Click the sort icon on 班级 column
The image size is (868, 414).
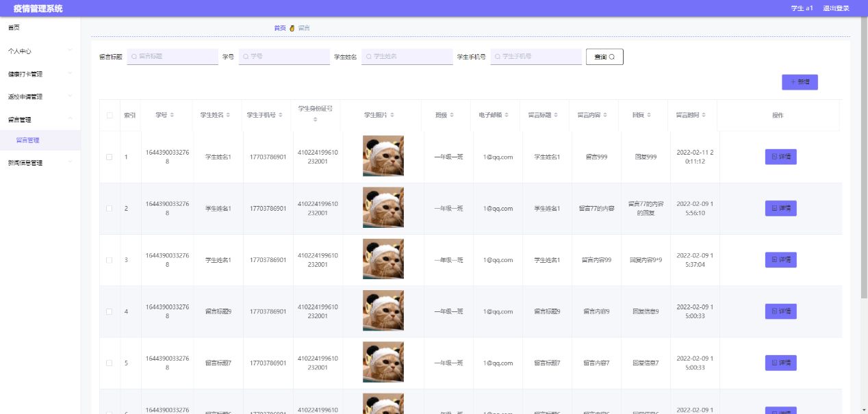pos(452,115)
